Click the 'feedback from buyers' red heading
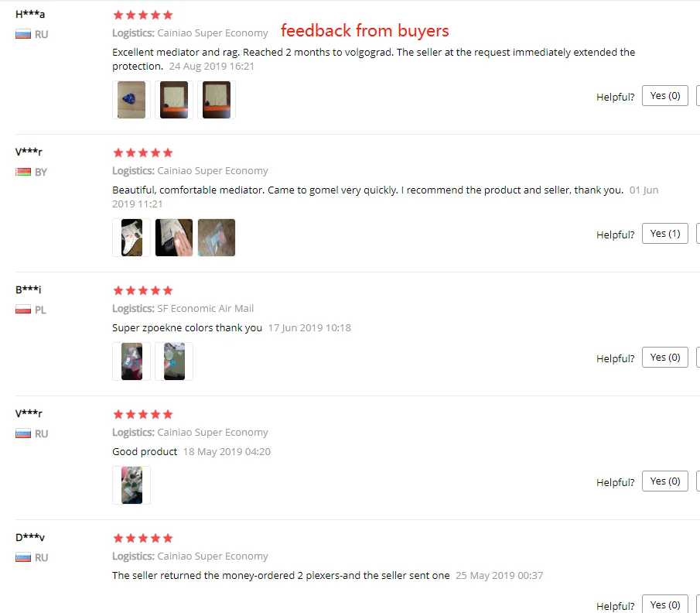 click(x=365, y=30)
